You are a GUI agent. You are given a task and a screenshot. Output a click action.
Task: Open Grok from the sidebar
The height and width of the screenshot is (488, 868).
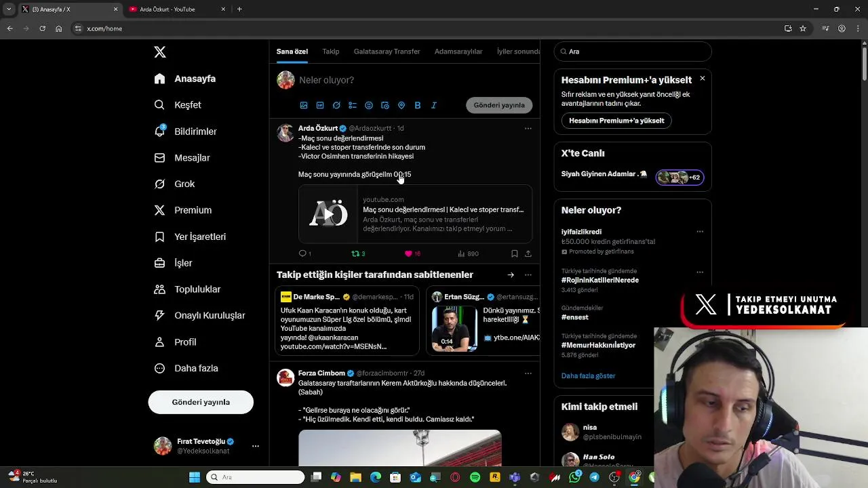click(x=174, y=184)
